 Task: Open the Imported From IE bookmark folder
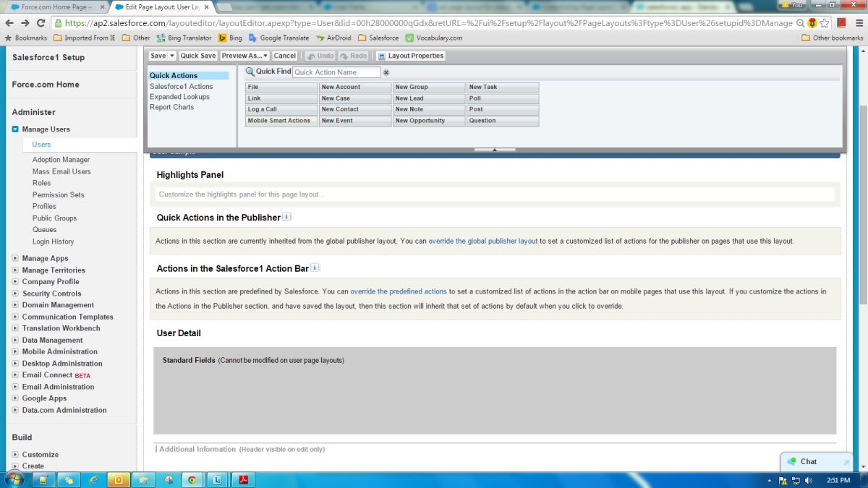click(x=84, y=38)
